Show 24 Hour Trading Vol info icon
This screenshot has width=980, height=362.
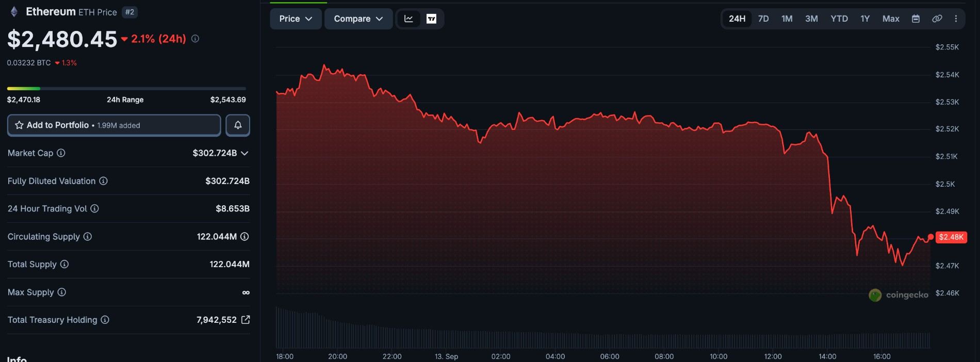click(x=94, y=209)
